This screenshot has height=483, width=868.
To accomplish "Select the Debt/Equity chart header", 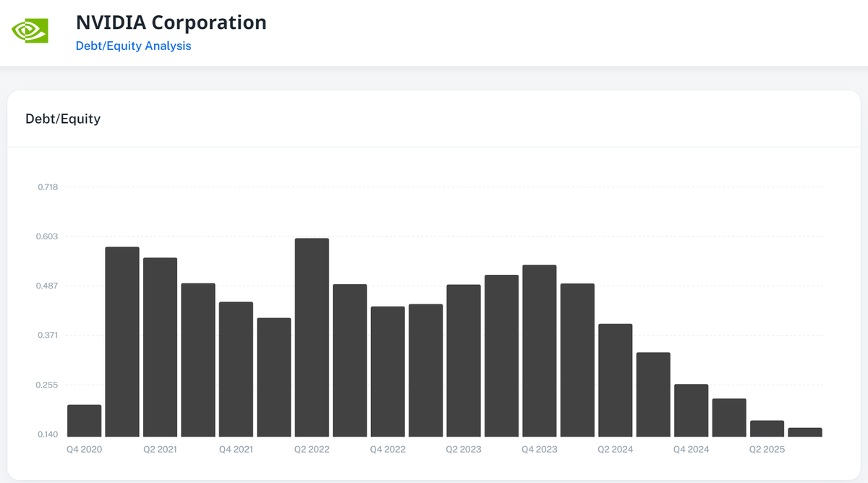I will [x=62, y=119].
